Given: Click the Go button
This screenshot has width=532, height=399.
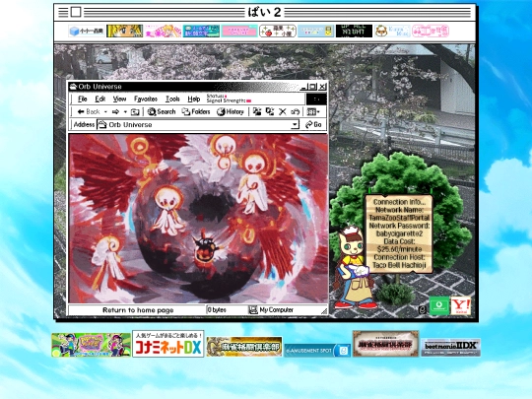Looking at the screenshot, I should point(313,124).
